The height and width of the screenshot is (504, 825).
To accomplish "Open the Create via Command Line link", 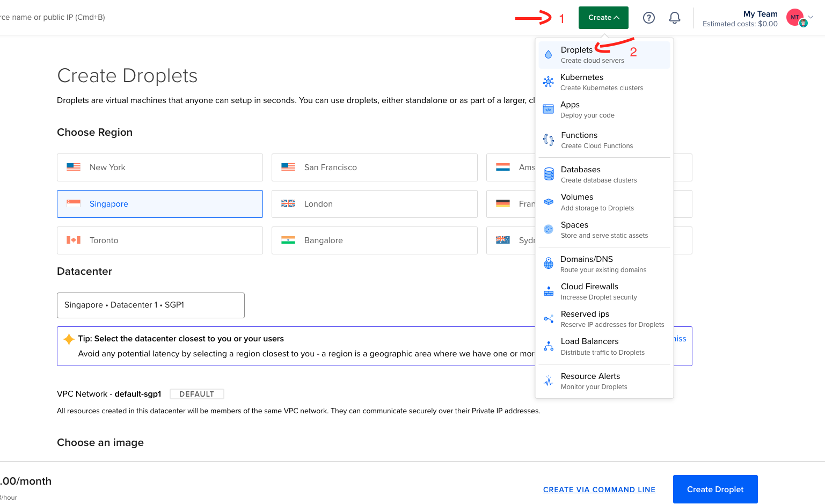I will tap(599, 490).
